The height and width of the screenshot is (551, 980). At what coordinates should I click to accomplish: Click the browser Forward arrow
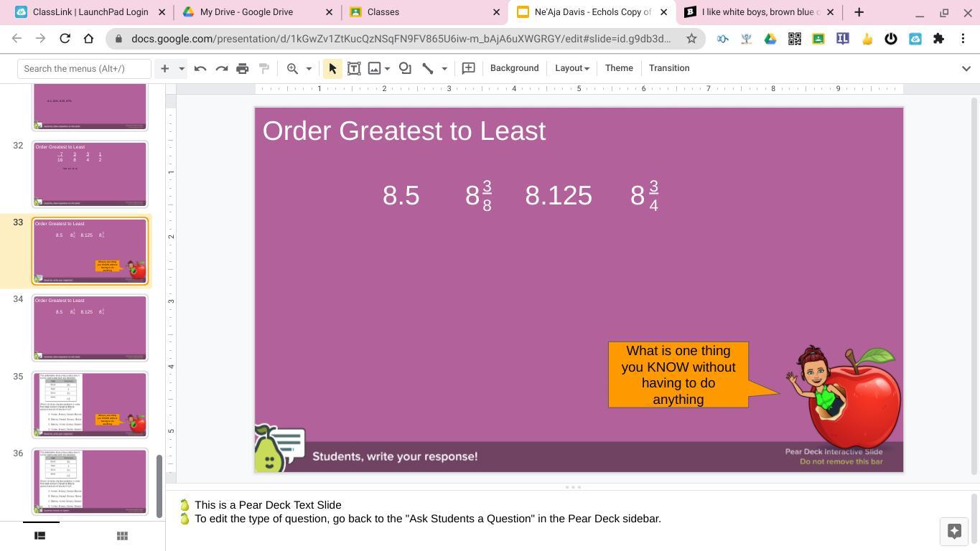click(41, 39)
